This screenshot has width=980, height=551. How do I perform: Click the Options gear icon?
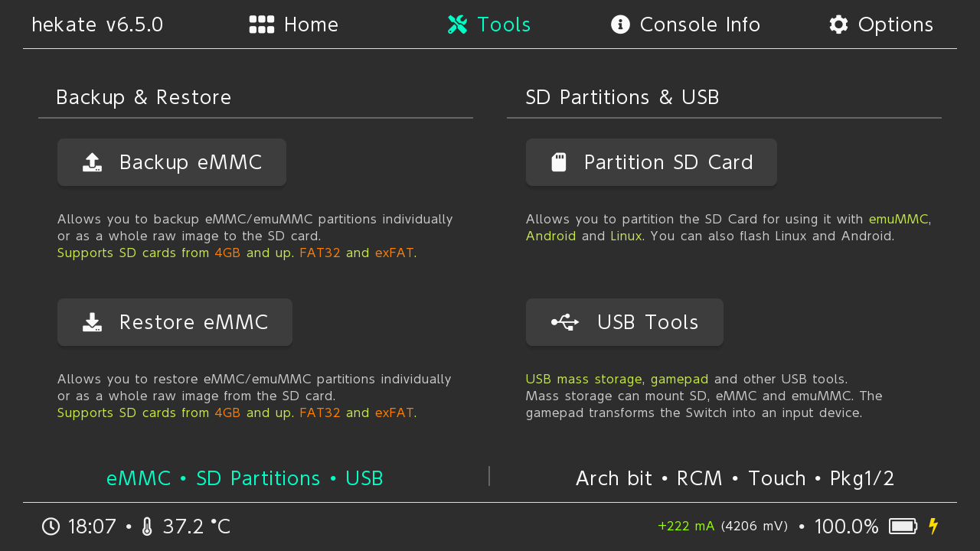838,24
